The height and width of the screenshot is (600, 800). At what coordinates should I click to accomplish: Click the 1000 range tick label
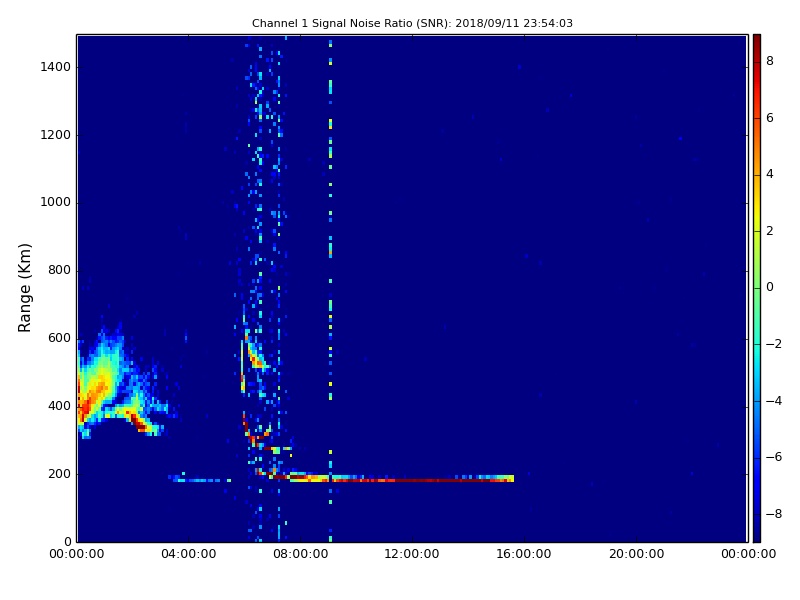coord(55,203)
